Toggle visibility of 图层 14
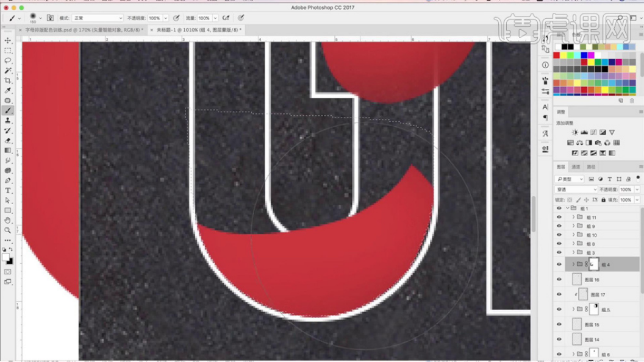Screen dimensions: 644x362 click(x=559, y=339)
